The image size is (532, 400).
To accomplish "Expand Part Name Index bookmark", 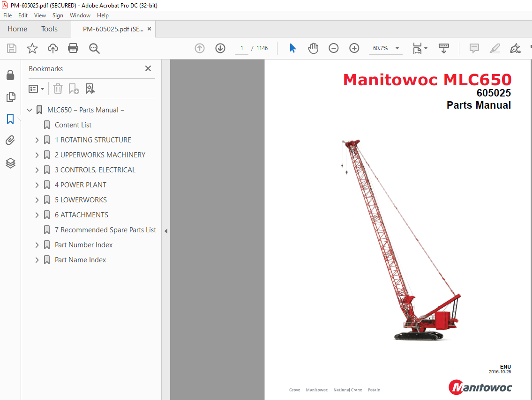I will [37, 260].
